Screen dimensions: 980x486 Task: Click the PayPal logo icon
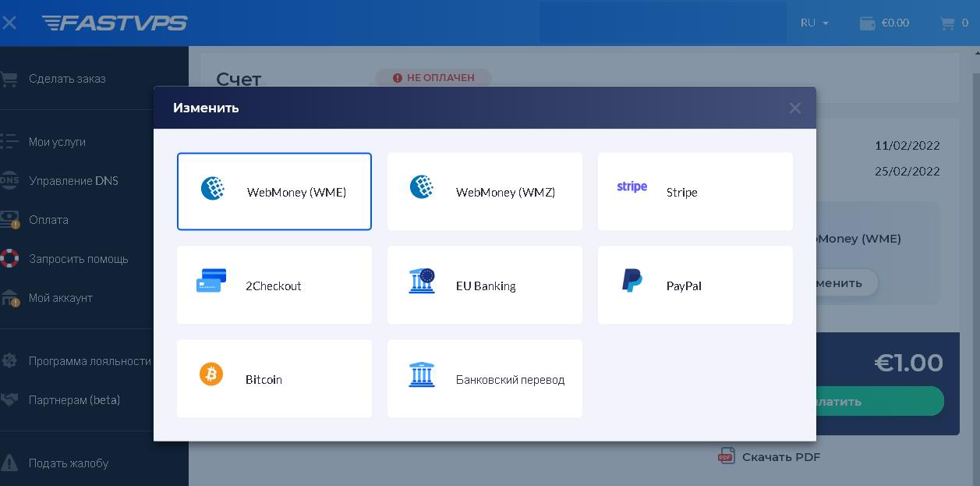[x=632, y=281]
